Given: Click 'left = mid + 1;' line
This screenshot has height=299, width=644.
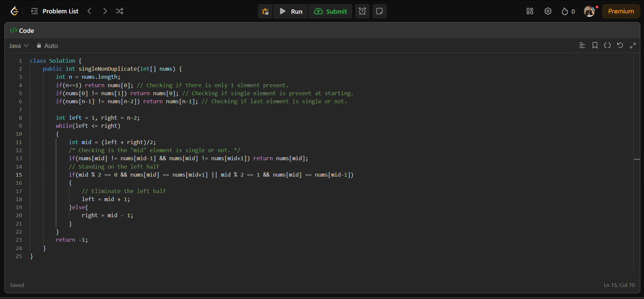Looking at the screenshot, I should point(106,199).
